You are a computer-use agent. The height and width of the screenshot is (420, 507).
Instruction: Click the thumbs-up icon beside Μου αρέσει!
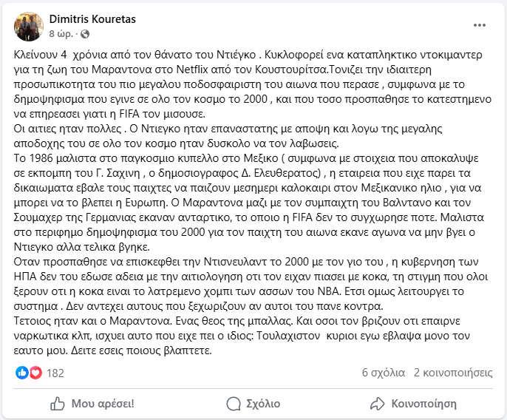click(x=58, y=403)
